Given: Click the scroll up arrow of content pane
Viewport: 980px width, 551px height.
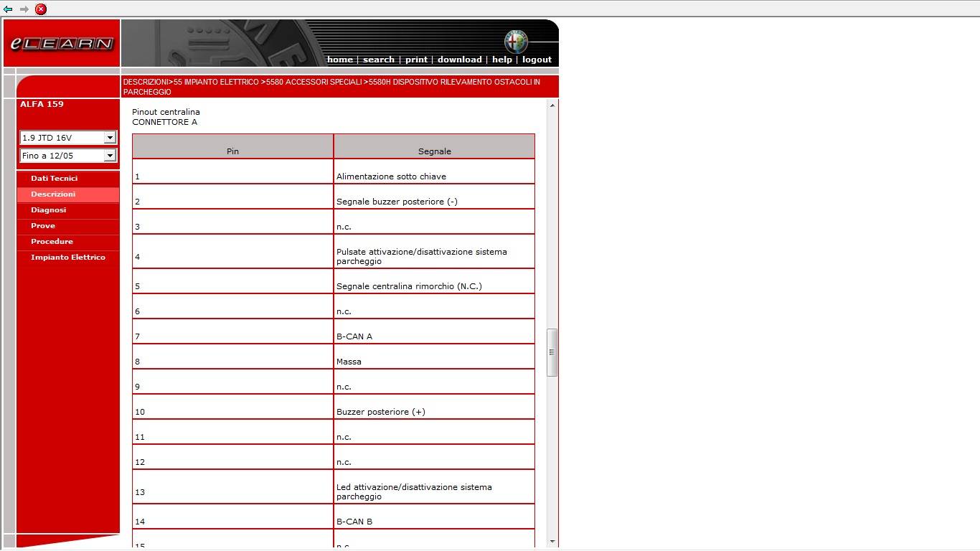Looking at the screenshot, I should 552,106.
